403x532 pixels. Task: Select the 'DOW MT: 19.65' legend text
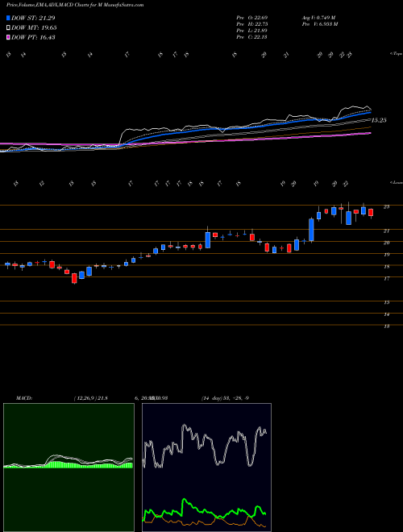pos(34,28)
